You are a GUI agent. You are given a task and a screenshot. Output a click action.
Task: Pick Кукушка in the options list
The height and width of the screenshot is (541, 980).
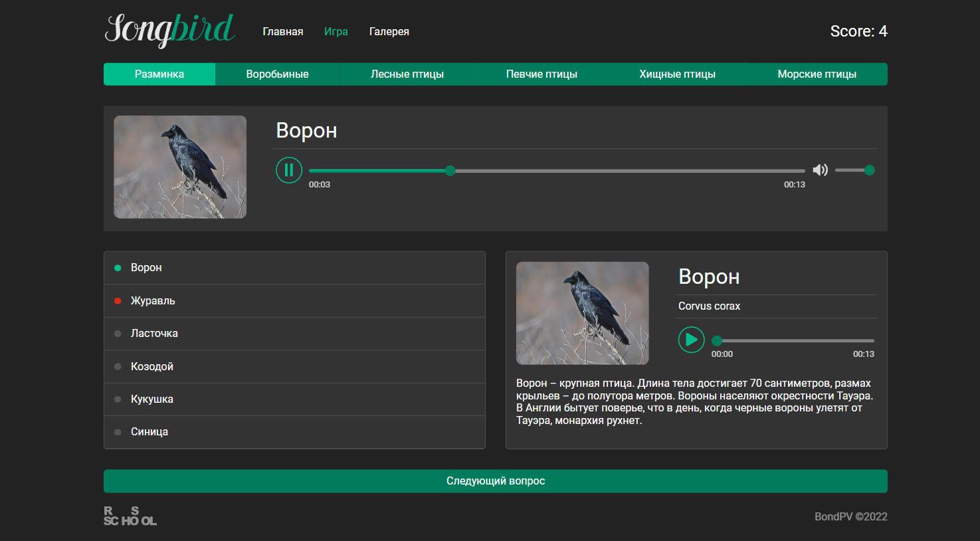point(153,399)
